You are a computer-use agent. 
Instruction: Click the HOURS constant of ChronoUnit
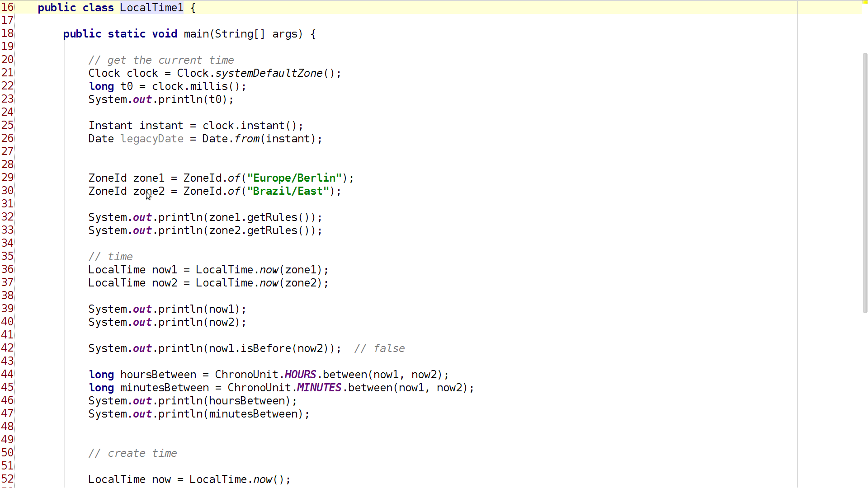coord(300,375)
